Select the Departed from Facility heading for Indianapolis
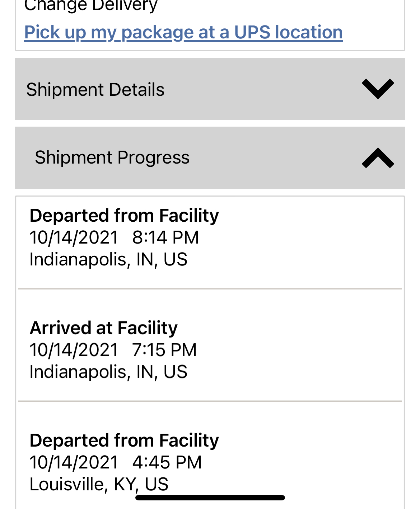Image resolution: width=420 pixels, height=509 pixels. [124, 216]
